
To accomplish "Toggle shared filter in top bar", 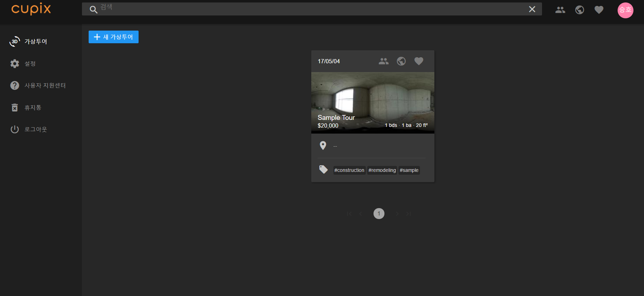I will click(560, 10).
